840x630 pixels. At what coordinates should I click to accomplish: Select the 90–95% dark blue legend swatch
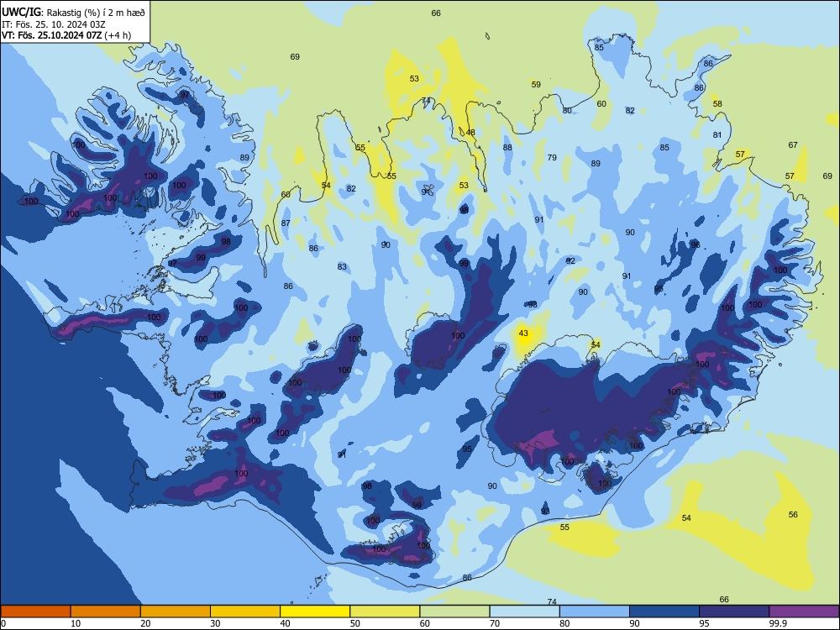664,612
